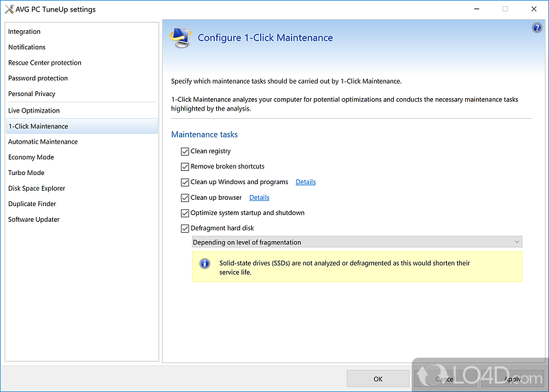Open Details link for Windows and programs

pos(305,183)
